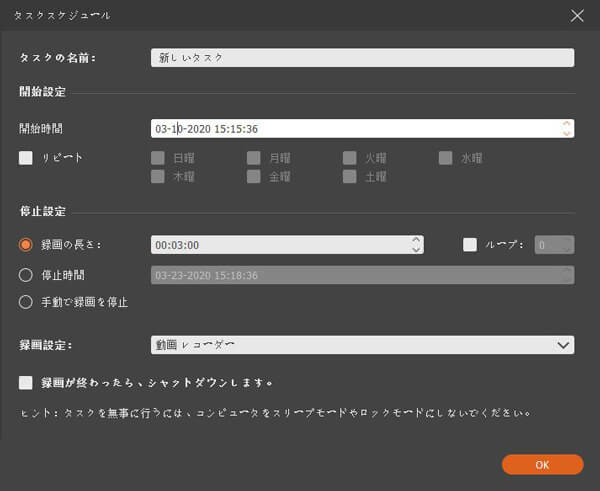Increase the 開始時間 with up arrow
This screenshot has height=491, width=600.
567,124
